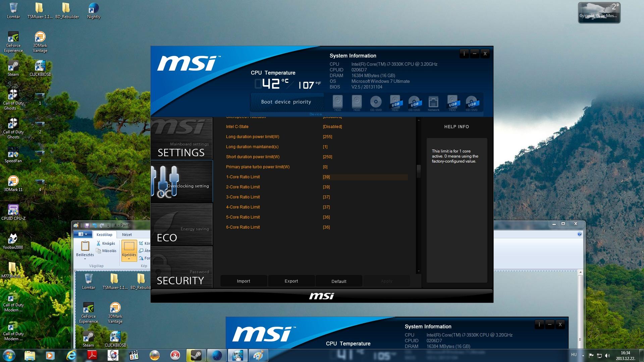Select the 3-Core Ratio Limit row
644x362 pixels.
[x=317, y=197]
